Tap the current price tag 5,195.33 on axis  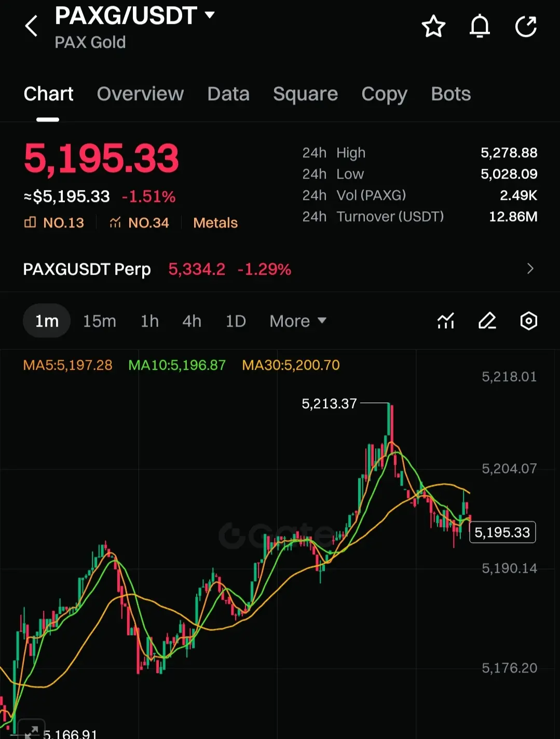[502, 532]
